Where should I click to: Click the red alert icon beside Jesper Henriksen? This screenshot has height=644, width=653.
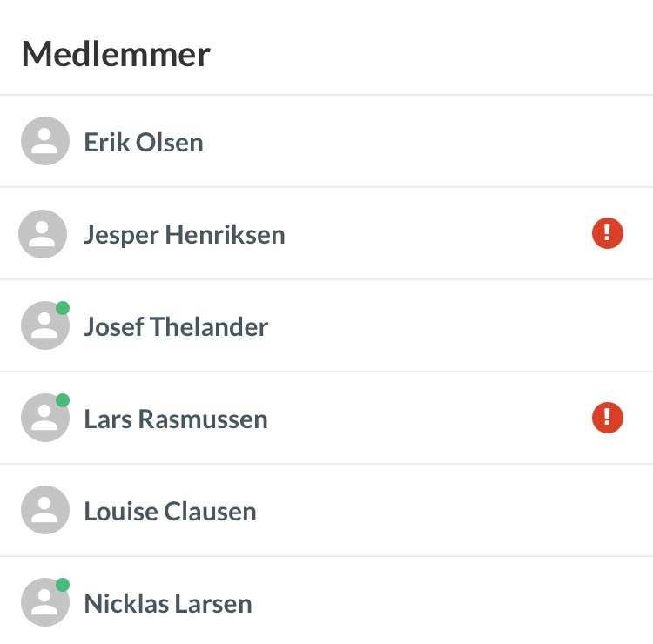[x=608, y=233]
